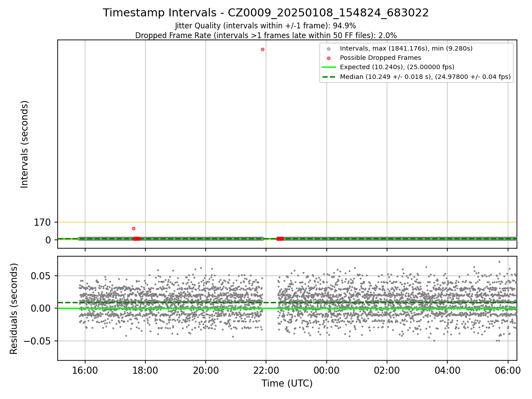Click the '18:00' x-axis tick label

point(145,370)
